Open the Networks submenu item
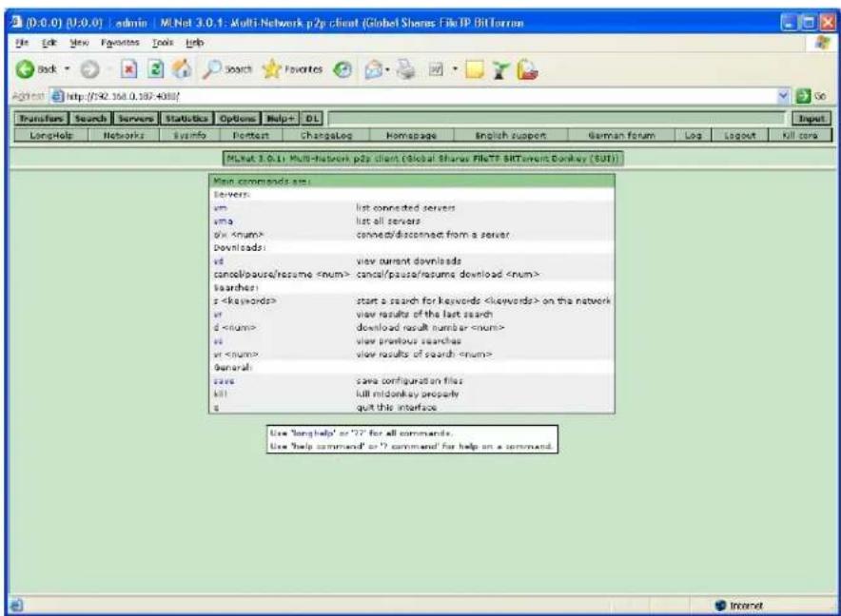Viewport: 841px width, 616px height. [124, 136]
